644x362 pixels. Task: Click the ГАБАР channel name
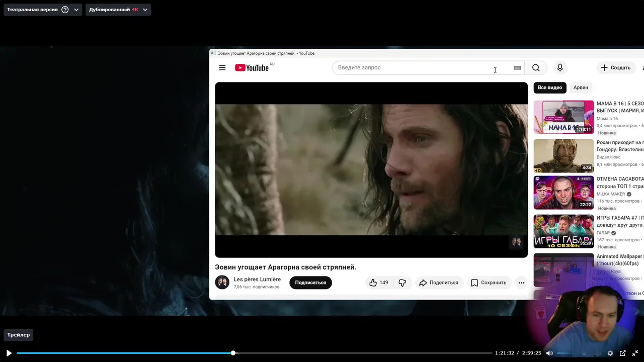[x=603, y=233]
